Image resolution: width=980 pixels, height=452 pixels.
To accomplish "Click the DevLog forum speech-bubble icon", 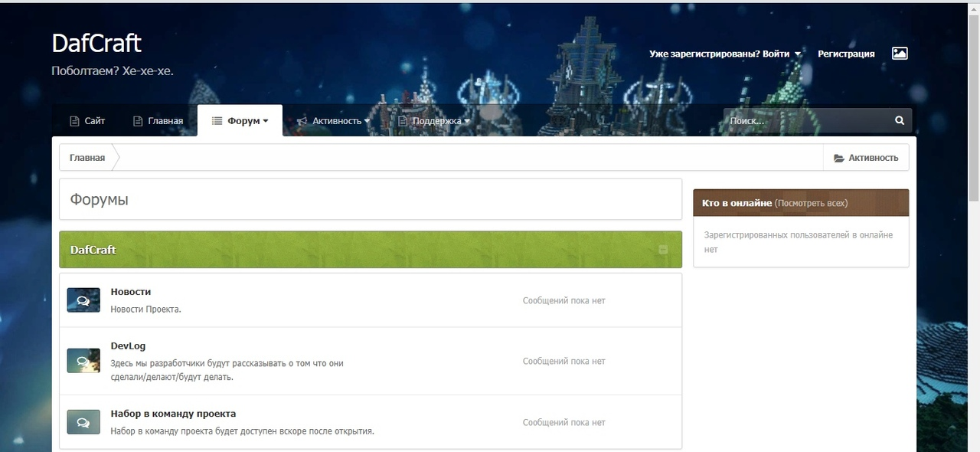I will 83,361.
